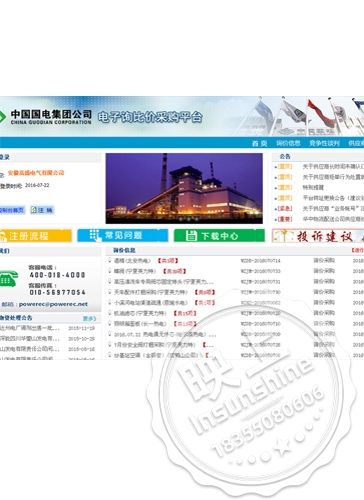Click company name 安徽高盛电气有限公司

[36, 173]
